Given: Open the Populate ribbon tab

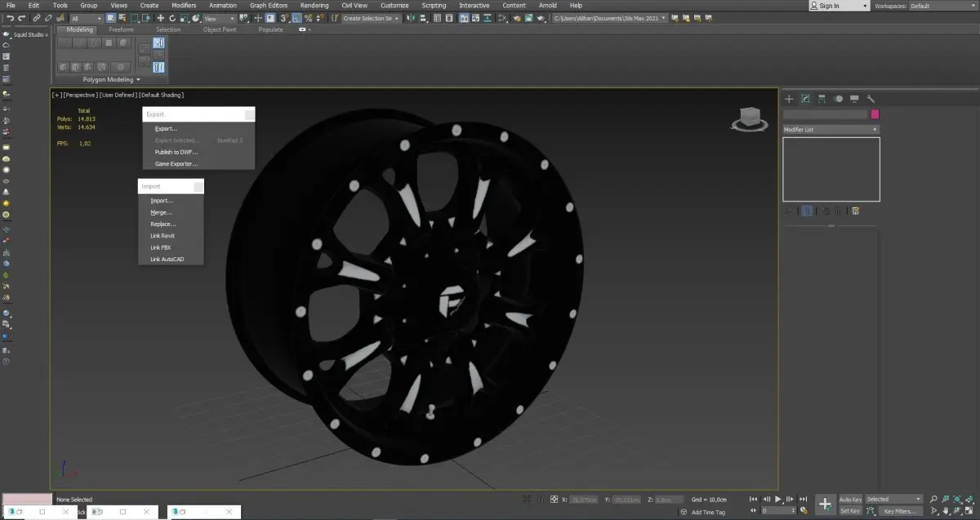Looking at the screenshot, I should tap(270, 29).
